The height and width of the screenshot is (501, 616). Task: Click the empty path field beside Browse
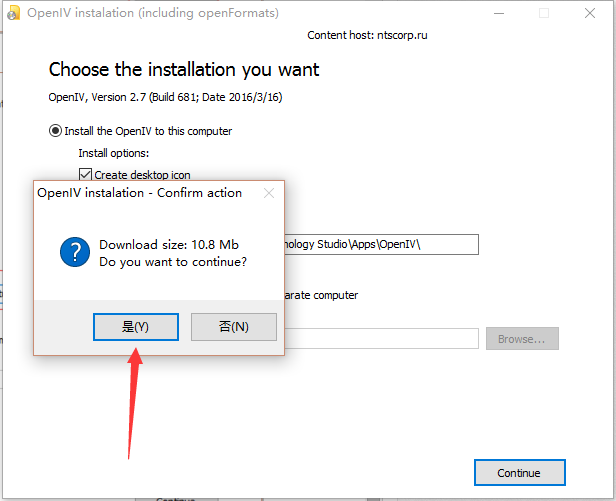coord(381,339)
